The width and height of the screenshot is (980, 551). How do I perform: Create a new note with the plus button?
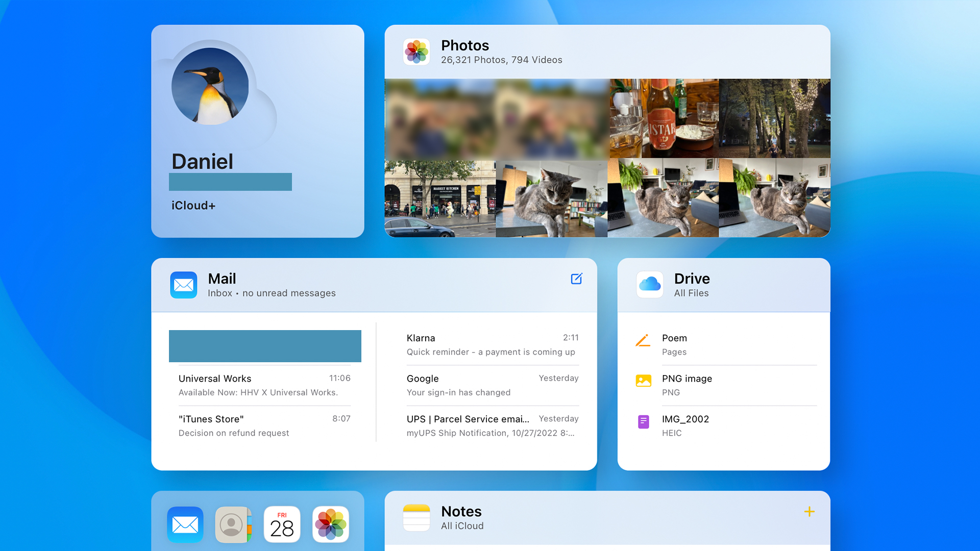tap(810, 512)
